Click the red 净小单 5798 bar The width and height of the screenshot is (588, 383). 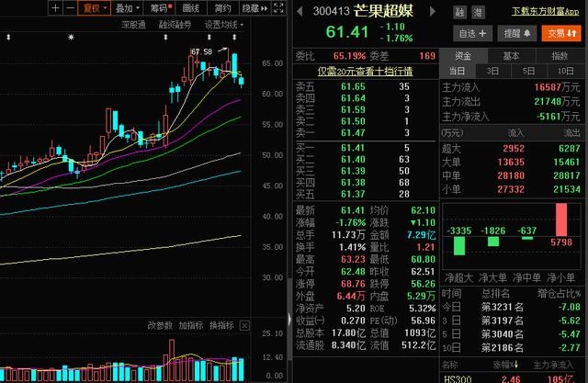[x=561, y=220]
